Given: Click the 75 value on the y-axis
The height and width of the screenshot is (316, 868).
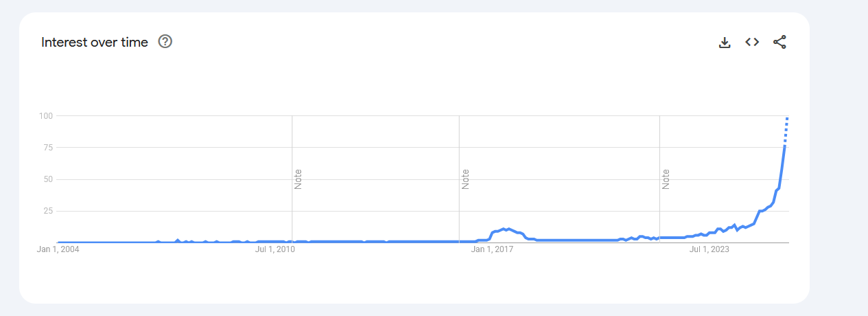Looking at the screenshot, I should pos(48,147).
